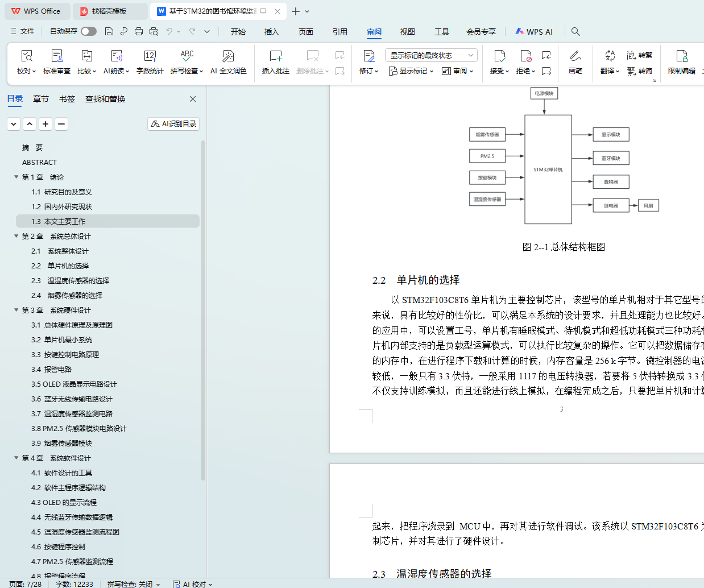704x588 pixels.
Task: Open the 审阅 pane dropdown in ribbon
Action: point(457,71)
